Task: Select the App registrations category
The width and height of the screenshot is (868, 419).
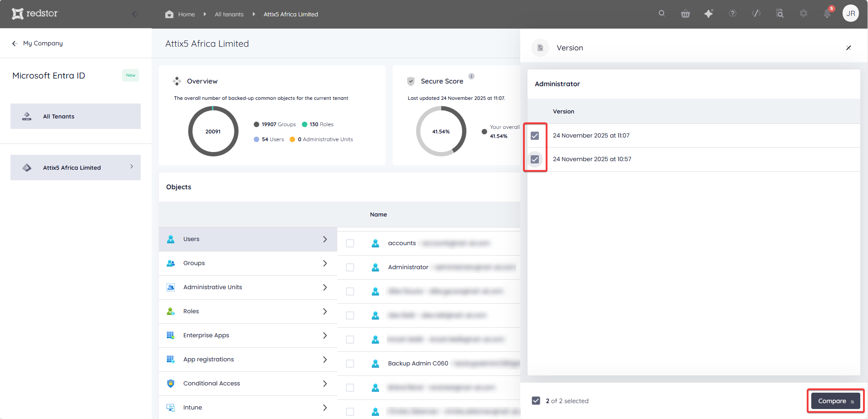Action: [x=248, y=360]
